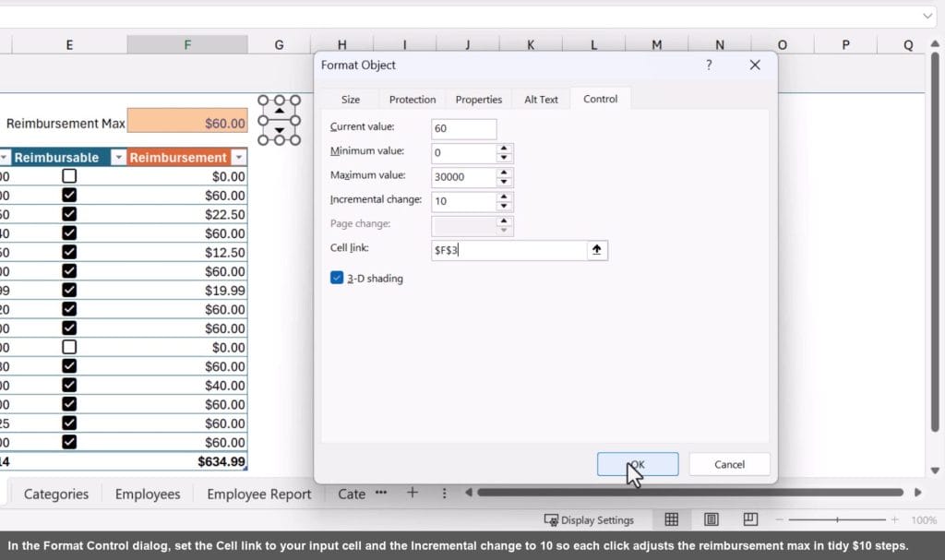The image size is (945, 560).
Task: Open the Reimbursement column filter dropdown
Action: [x=239, y=158]
